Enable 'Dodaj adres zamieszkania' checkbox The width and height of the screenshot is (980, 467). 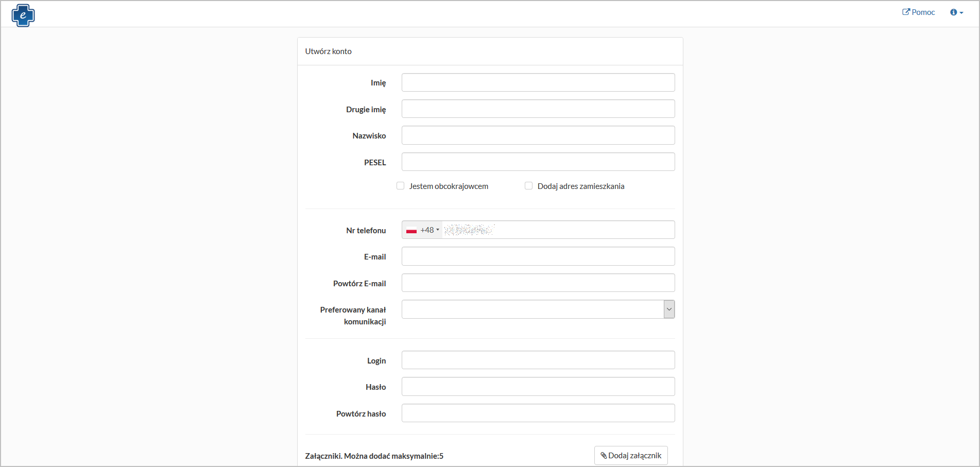pos(528,186)
